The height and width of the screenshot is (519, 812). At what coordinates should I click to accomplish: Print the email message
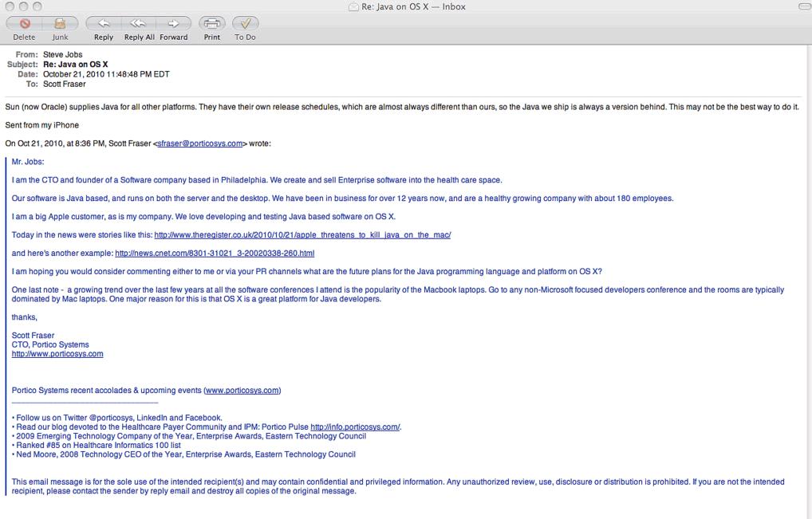212,24
